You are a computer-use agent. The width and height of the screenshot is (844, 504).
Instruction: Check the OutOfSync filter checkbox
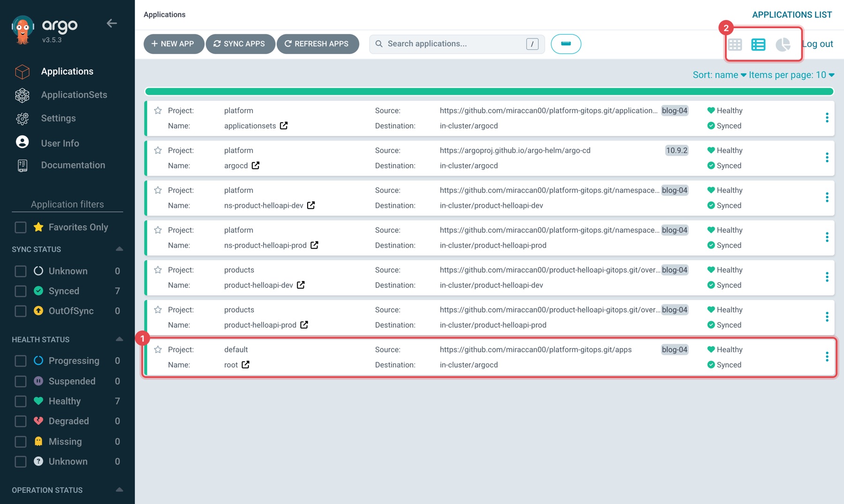21,311
